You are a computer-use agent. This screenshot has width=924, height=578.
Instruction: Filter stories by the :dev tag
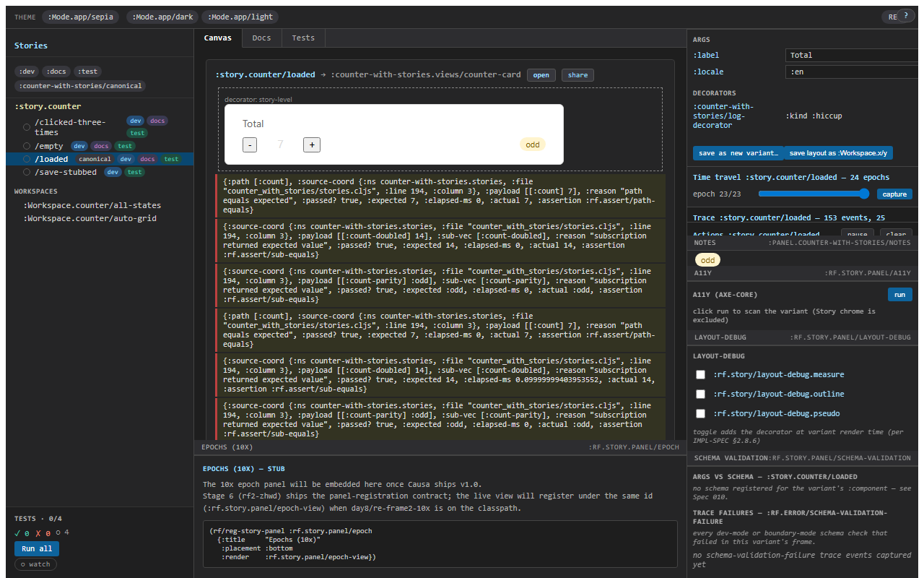(x=27, y=71)
